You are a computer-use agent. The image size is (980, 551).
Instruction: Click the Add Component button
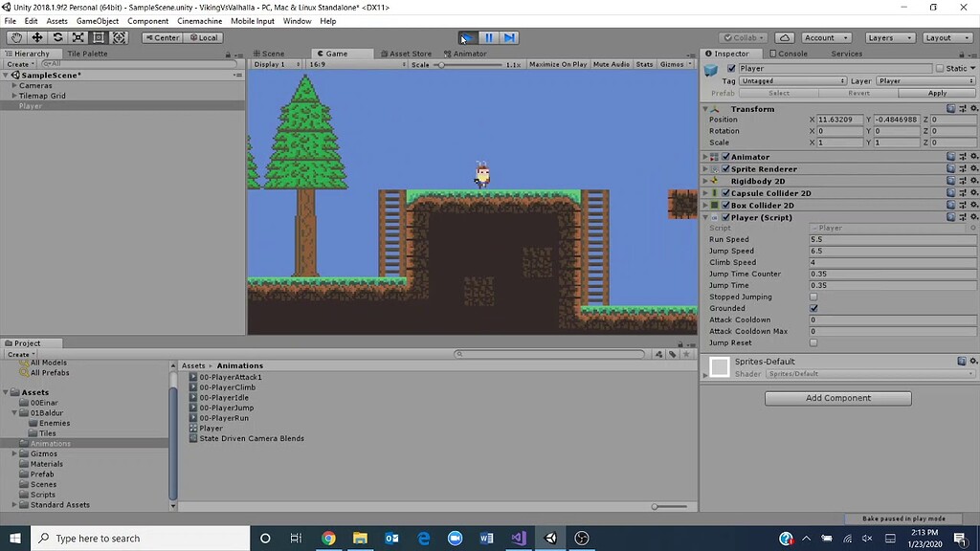(837, 397)
